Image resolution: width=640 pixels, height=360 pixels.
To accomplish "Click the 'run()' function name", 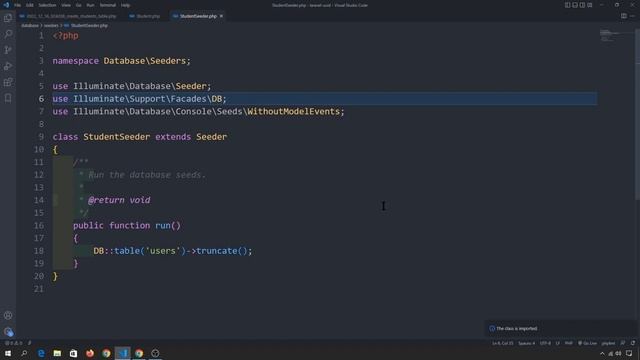I will coord(167,225).
